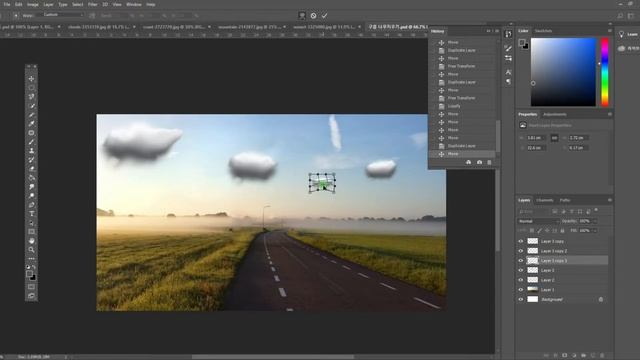This screenshot has width=640, height=360.
Task: Open the Layer menu
Action: (48, 4)
